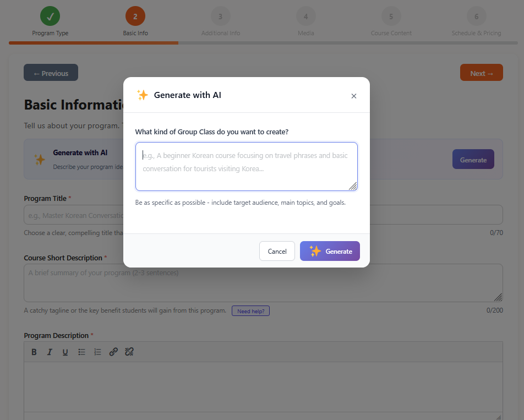
Task: Jump to step 4 Media
Action: [305, 17]
